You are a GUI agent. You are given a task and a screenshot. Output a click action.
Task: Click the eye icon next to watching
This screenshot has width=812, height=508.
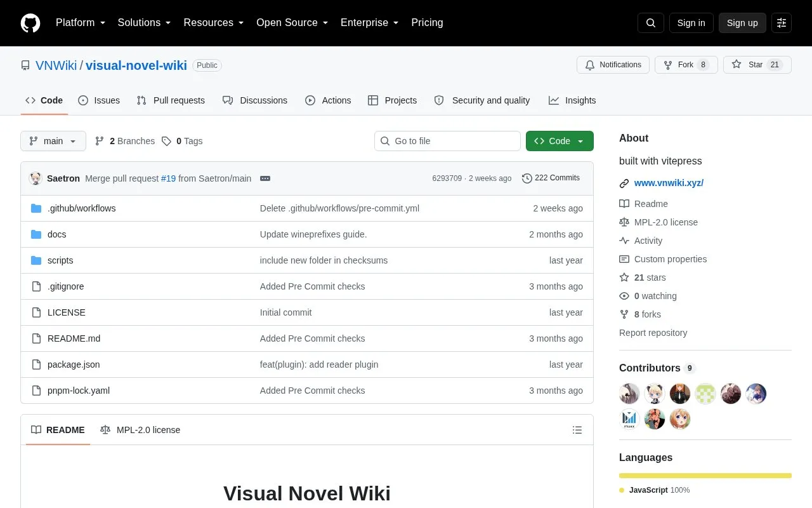[624, 296]
